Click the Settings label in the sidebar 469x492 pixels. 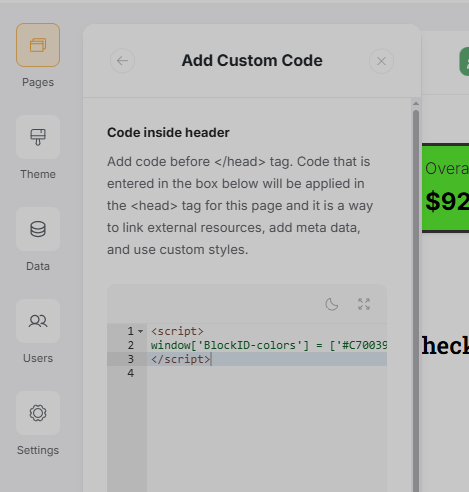click(x=38, y=450)
